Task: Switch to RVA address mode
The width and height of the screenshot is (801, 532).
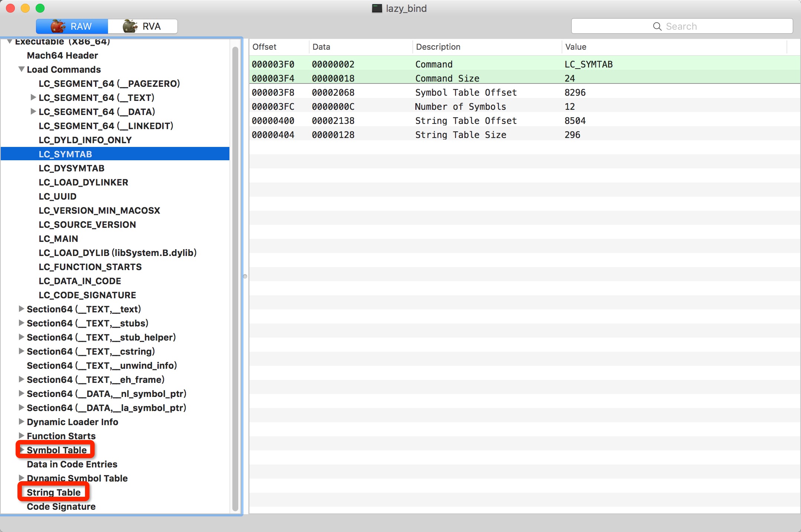Action: (x=143, y=26)
